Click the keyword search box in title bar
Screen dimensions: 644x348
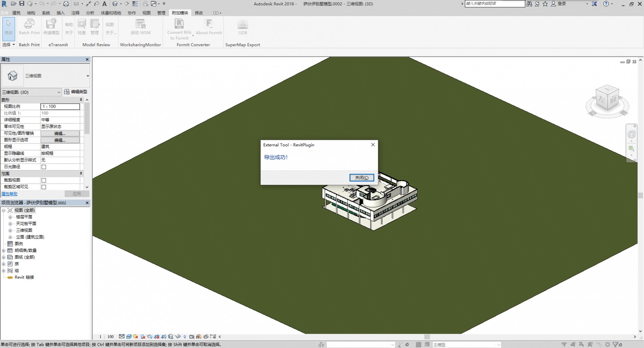(495, 4)
